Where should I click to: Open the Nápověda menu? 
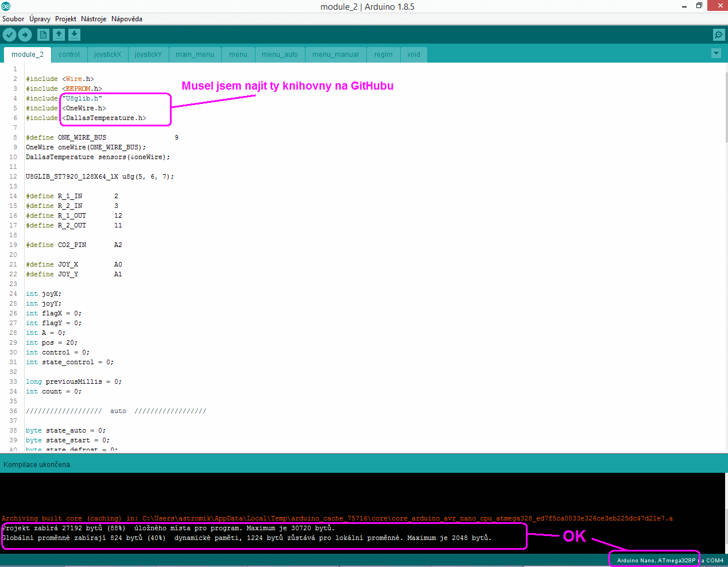click(x=127, y=19)
